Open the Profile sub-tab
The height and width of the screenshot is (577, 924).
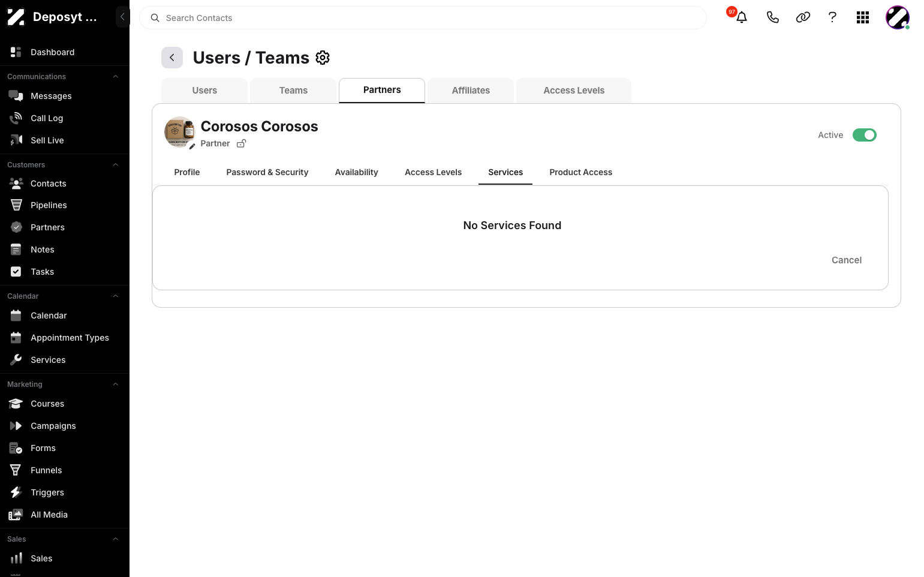coord(187,172)
